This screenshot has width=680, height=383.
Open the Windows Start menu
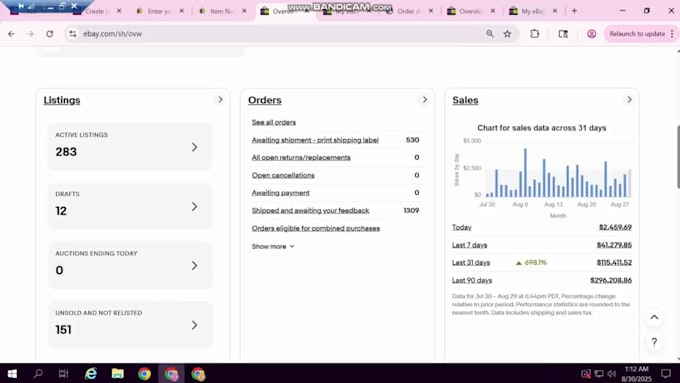(12, 373)
